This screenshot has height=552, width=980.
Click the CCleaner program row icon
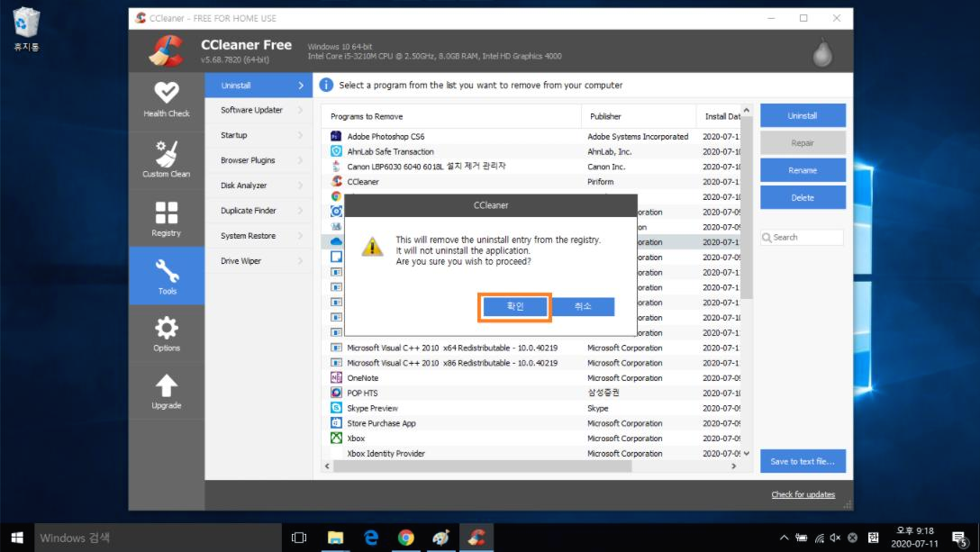click(x=336, y=181)
